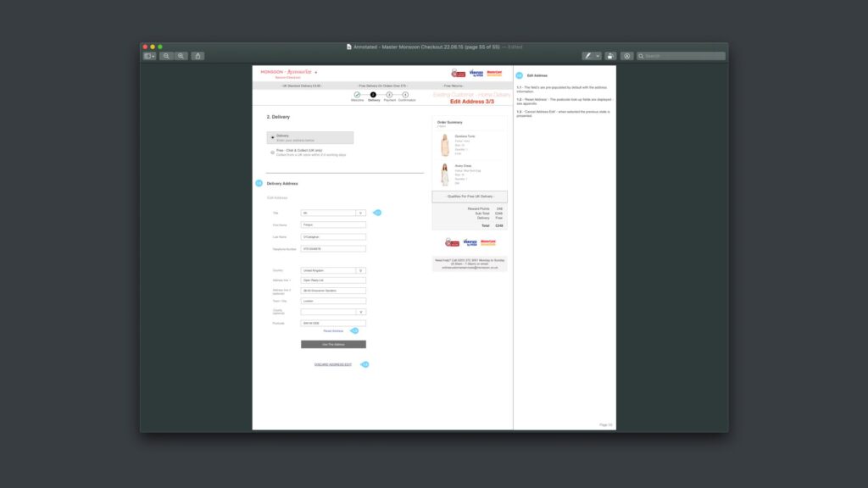Select the Free Click & Collect radio option
The height and width of the screenshot is (488, 868).
(x=272, y=152)
